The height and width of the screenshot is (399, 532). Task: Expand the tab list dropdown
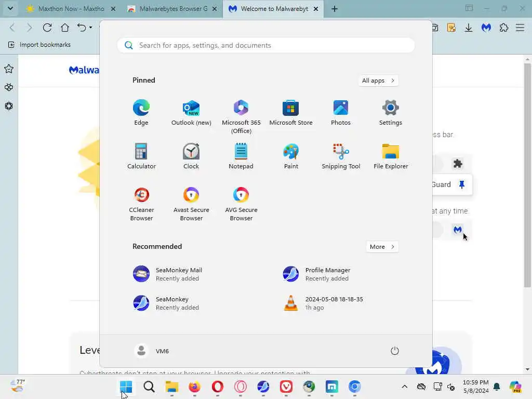click(x=10, y=8)
